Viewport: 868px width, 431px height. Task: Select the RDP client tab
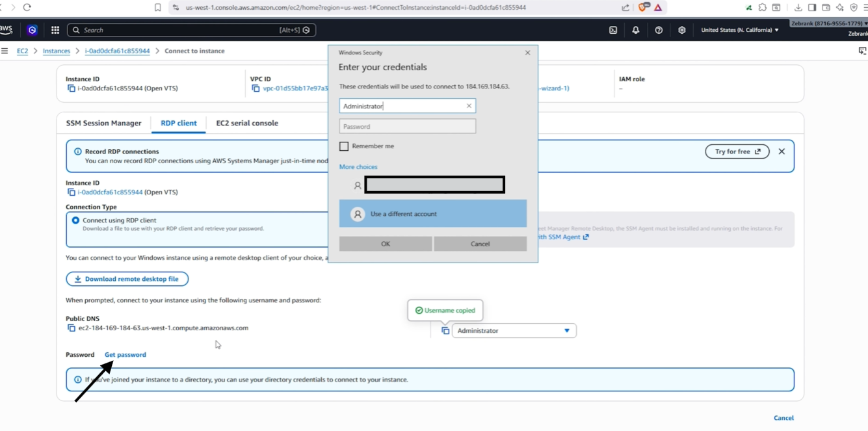(x=179, y=123)
